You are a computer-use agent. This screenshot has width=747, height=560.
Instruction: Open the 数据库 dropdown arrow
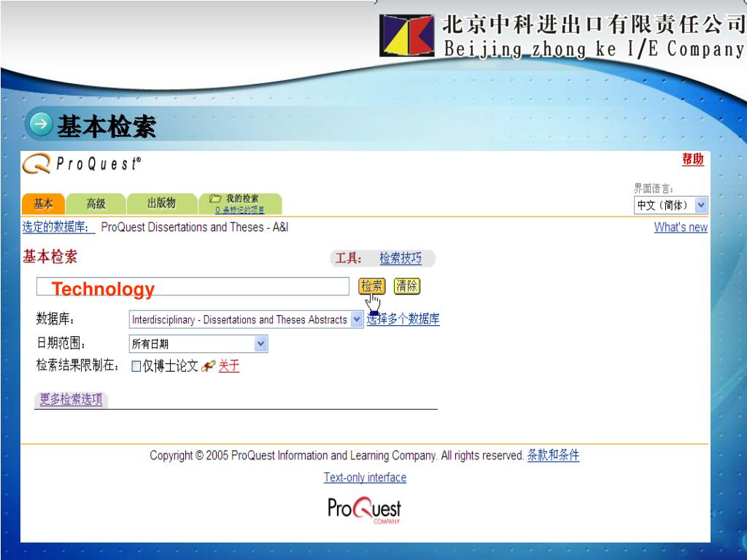point(357,319)
